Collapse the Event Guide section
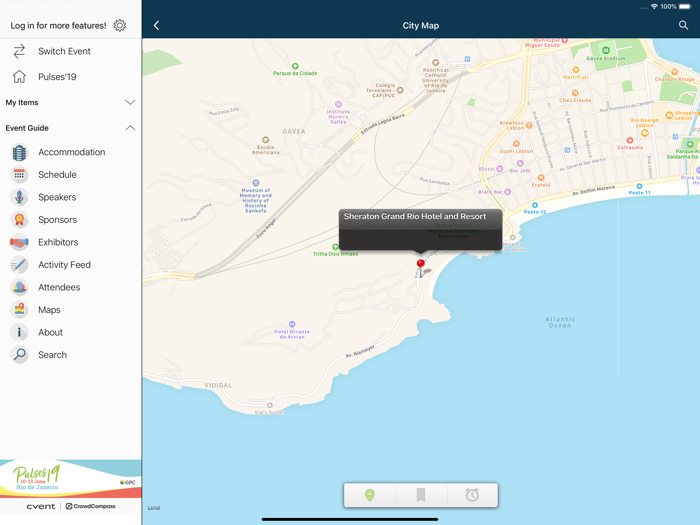This screenshot has width=700, height=525. coord(130,128)
